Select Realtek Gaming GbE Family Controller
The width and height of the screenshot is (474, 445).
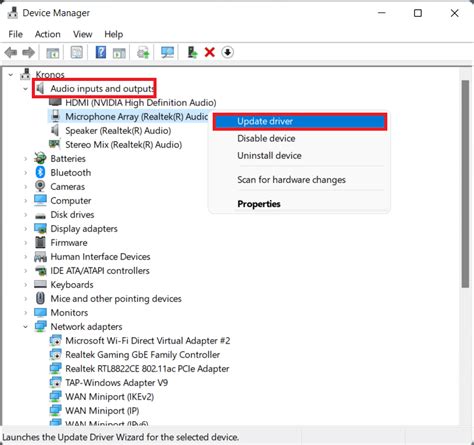[142, 355]
